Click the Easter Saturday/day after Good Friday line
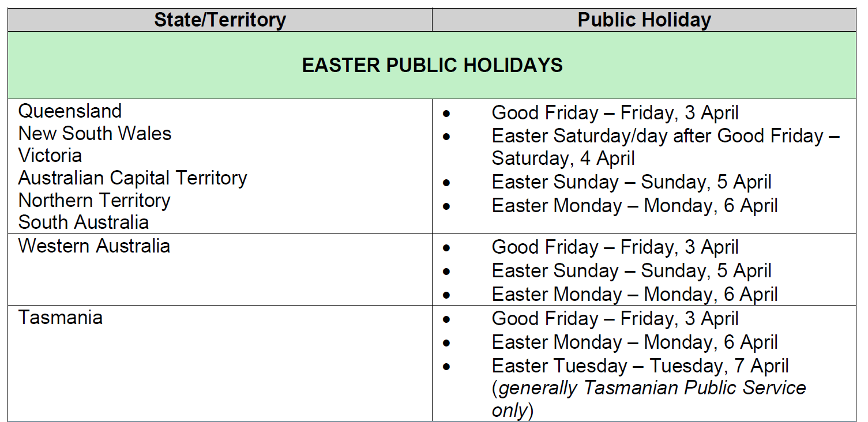This screenshot has height=422, width=868. pos(666,136)
